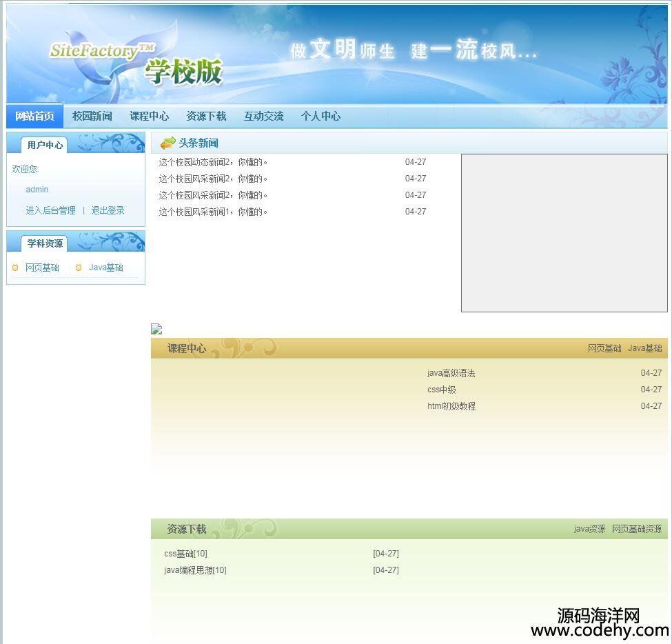This screenshot has height=644, width=672.
Task: Open 互动交流 from the navigation bar
Action: [x=263, y=116]
